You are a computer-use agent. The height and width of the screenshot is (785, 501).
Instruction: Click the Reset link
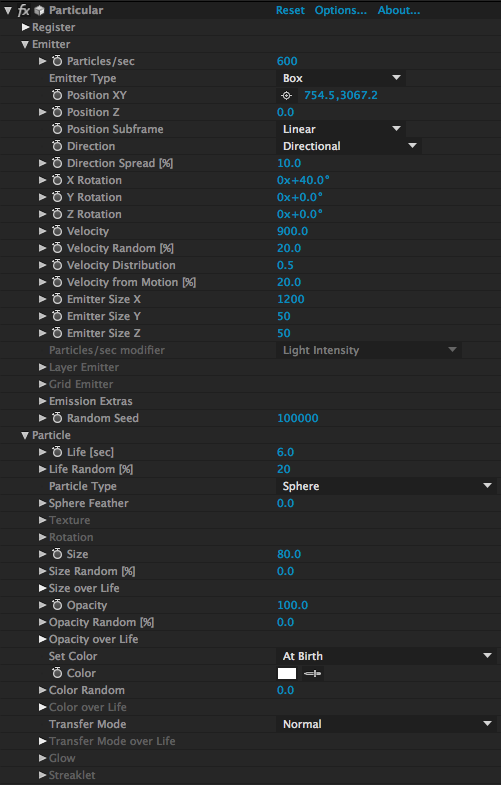tap(290, 10)
